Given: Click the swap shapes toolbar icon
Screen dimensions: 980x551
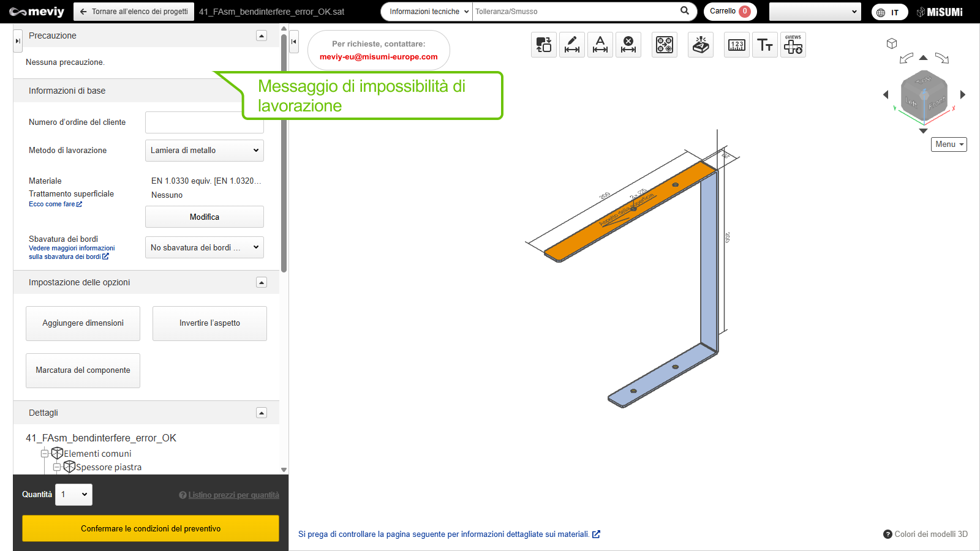Looking at the screenshot, I should [x=544, y=45].
